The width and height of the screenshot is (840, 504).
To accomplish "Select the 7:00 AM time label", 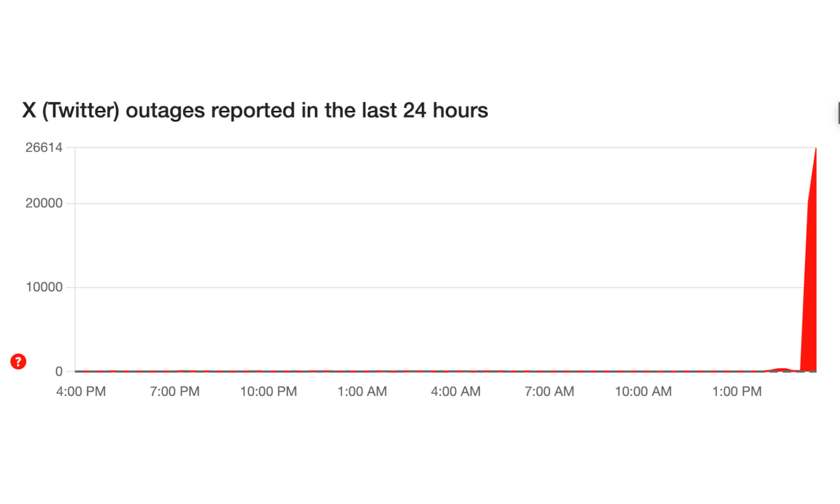I will coord(549,392).
